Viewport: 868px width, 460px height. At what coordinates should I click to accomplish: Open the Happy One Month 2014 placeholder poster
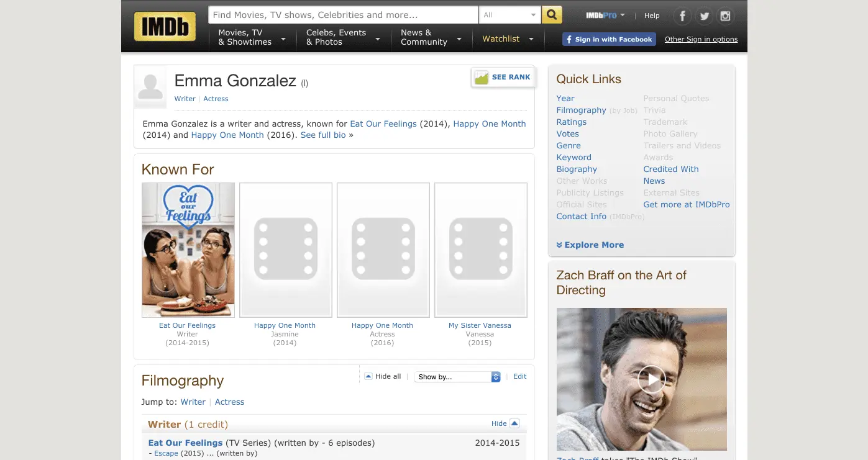pos(286,250)
